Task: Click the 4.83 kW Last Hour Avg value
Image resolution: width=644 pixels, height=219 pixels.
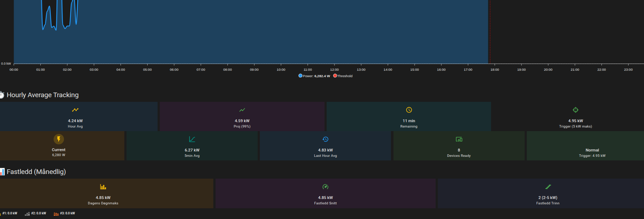Action: [x=325, y=150]
